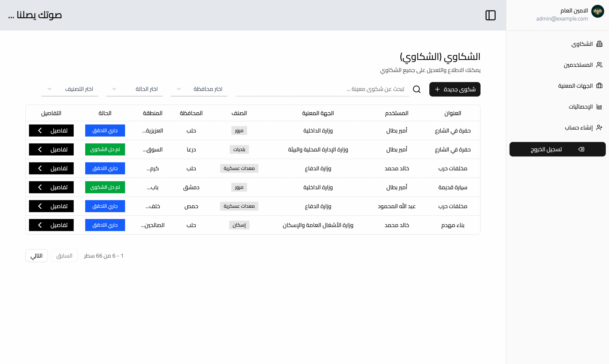Toggle the sidebar panel icon in header
The image size is (609, 364).
click(x=490, y=15)
